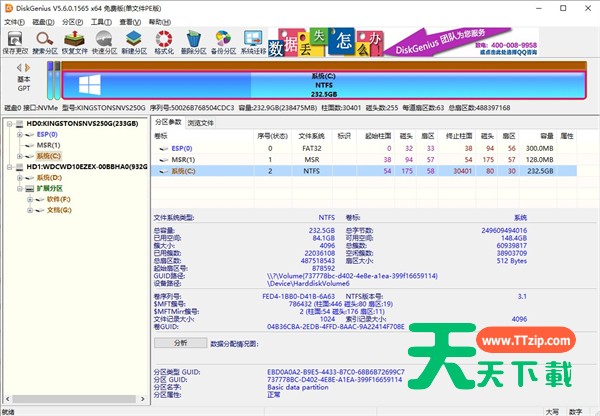Expand the 文档(G:) tree node

click(x=29, y=210)
